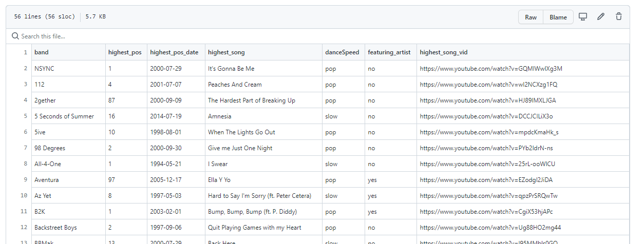Image resolution: width=644 pixels, height=244 pixels.
Task: Click the search magnifier icon
Action: pos(15,36)
